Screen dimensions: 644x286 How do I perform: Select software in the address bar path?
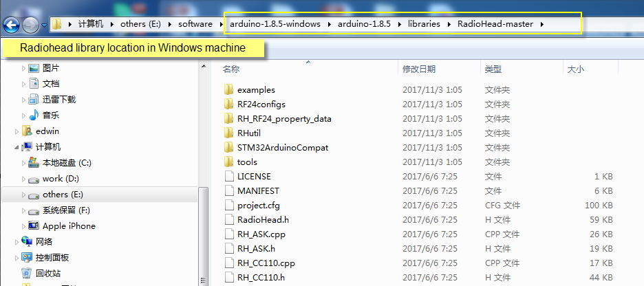pyautogui.click(x=195, y=24)
